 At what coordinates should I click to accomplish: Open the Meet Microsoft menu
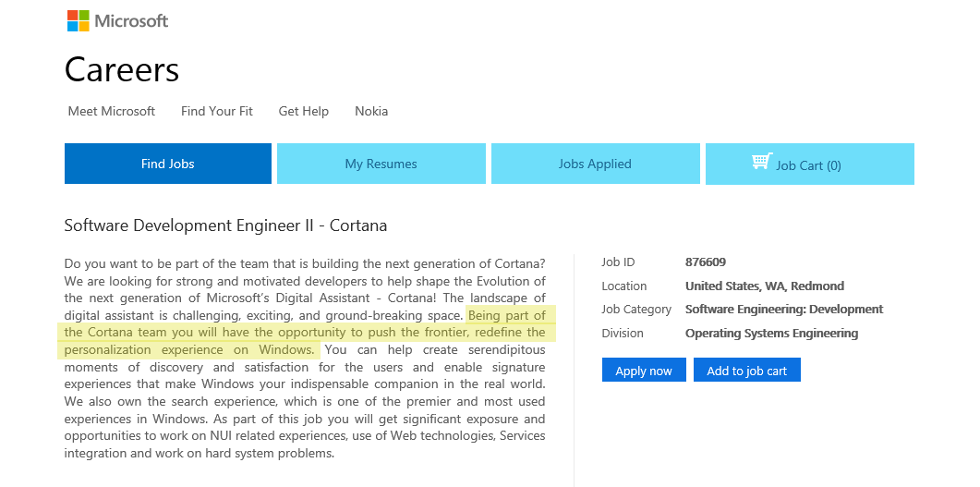coord(111,111)
